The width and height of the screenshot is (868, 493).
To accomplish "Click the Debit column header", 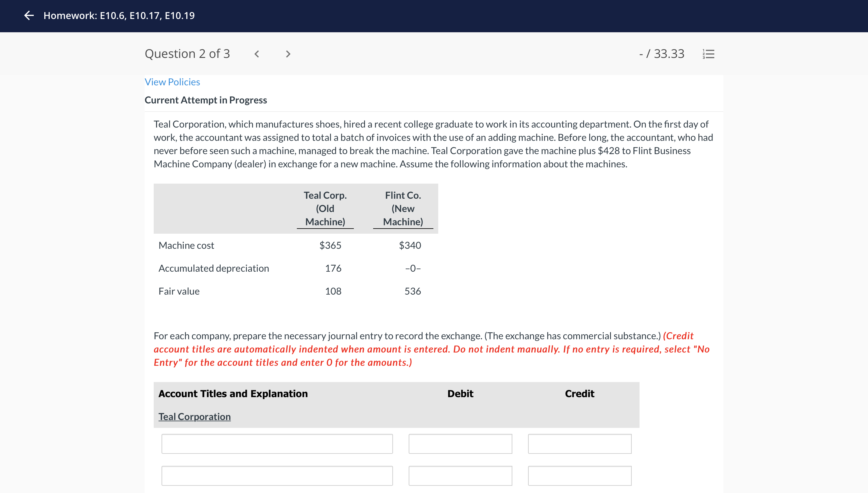I will pyautogui.click(x=460, y=393).
